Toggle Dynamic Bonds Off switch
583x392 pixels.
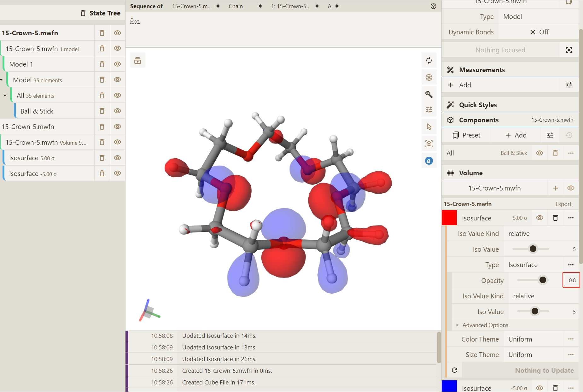[x=539, y=32]
